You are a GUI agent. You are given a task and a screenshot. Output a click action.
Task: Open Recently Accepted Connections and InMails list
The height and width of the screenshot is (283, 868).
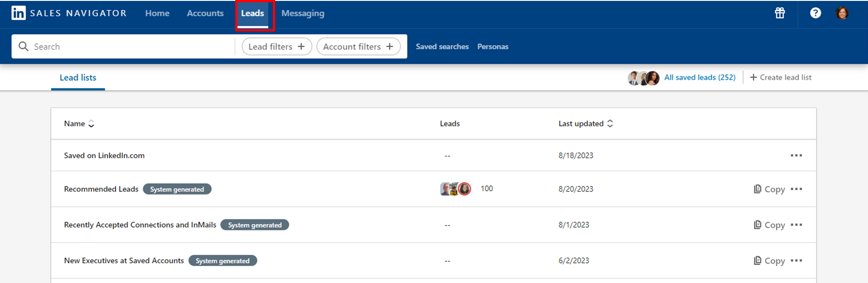pos(140,225)
